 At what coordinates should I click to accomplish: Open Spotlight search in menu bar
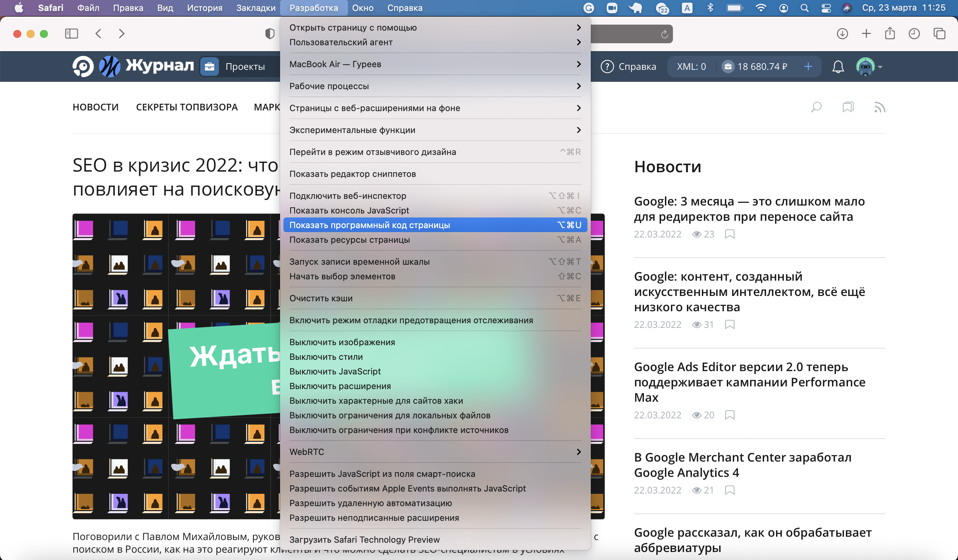[804, 8]
